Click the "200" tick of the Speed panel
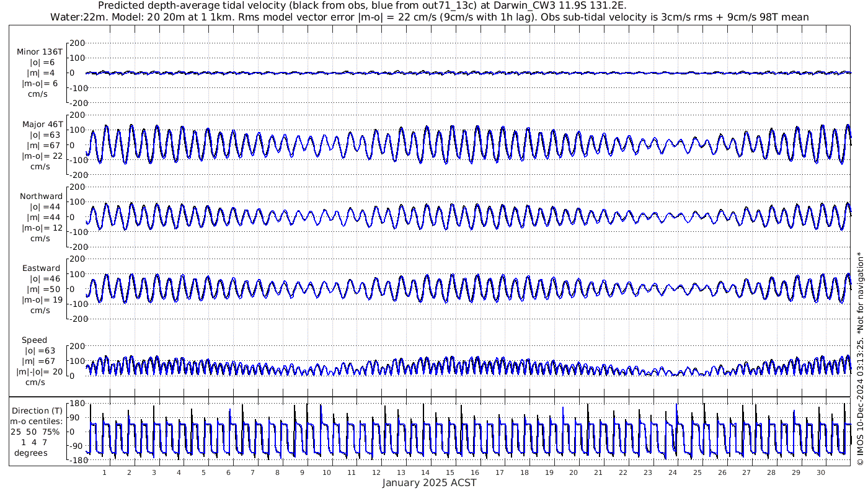This screenshot has width=868, height=496. tap(77, 346)
